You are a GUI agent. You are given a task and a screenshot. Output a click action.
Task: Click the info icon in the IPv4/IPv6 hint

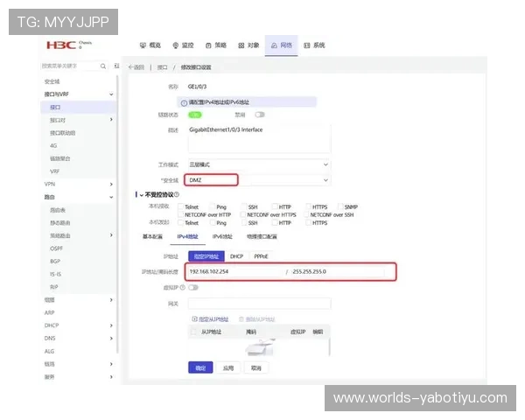(x=184, y=103)
